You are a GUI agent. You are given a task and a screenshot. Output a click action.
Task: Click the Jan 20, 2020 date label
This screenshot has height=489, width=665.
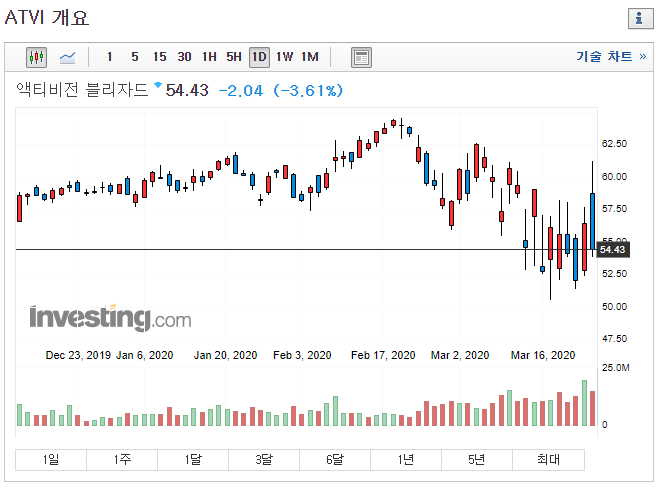[226, 355]
